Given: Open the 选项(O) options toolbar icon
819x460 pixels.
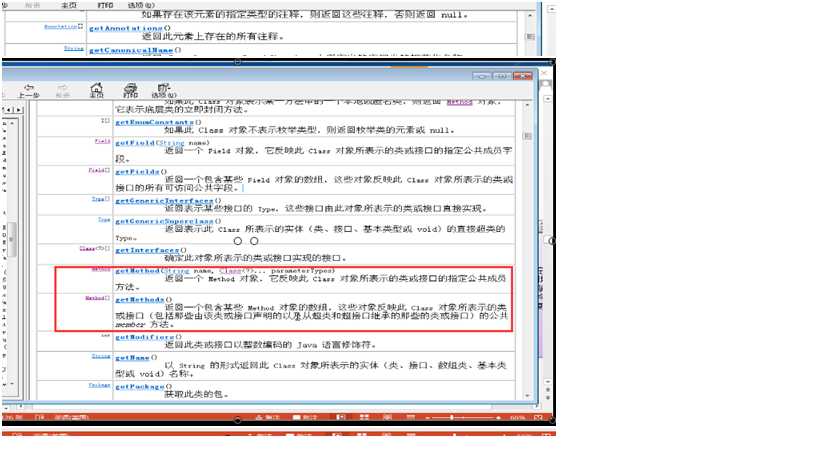Looking at the screenshot, I should point(164,90).
